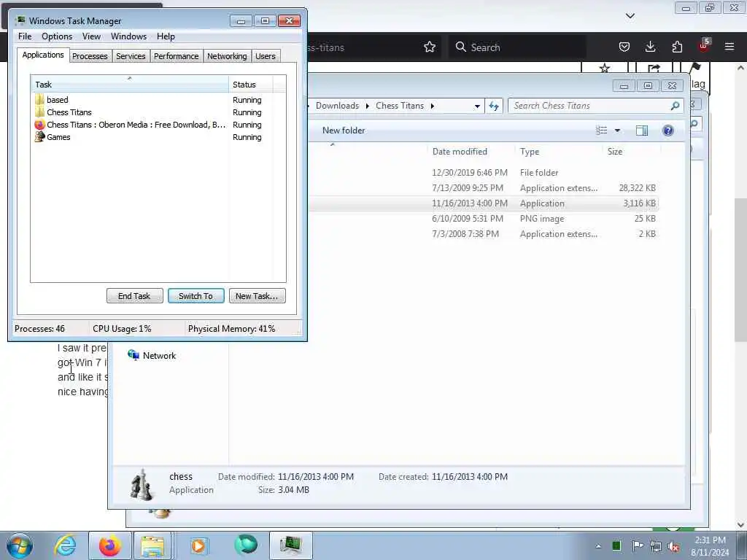Click the Explorer search magnifier icon
Screen dimensions: 747x560
click(x=675, y=106)
